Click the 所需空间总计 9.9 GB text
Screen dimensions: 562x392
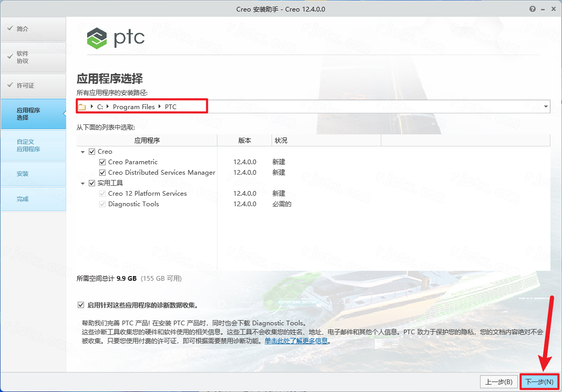[107, 279]
